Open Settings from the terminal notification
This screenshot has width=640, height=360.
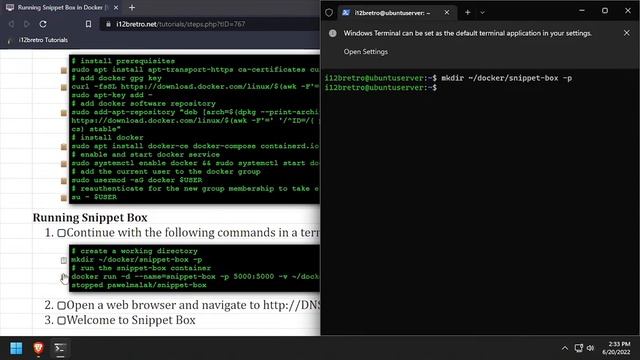[366, 52]
